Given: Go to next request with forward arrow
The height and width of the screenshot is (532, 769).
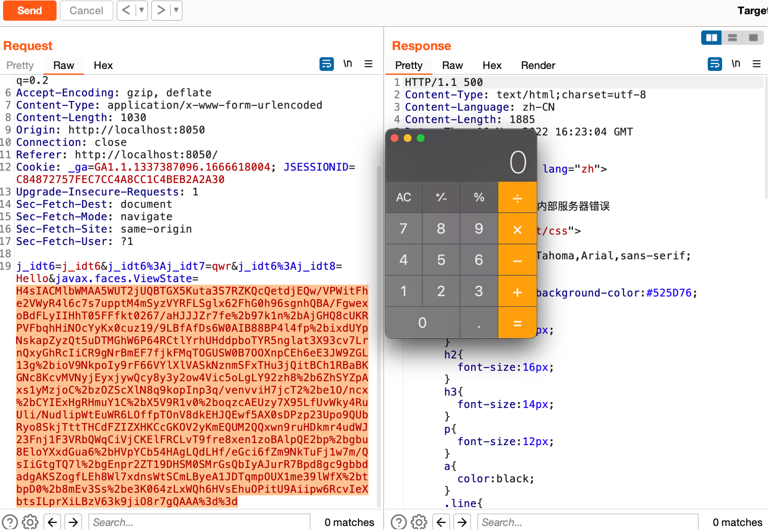Looking at the screenshot, I should 161,10.
